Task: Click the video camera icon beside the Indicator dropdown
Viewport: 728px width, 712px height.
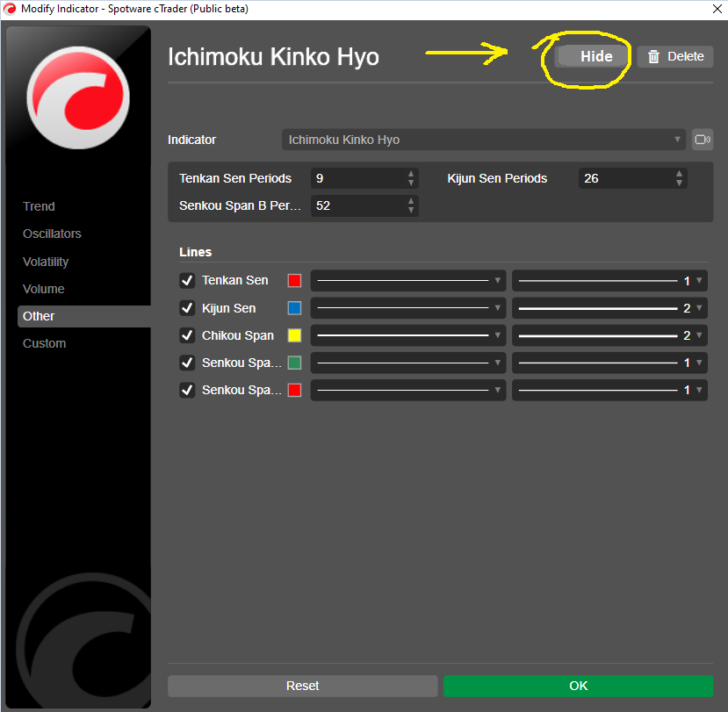Action: coord(703,140)
